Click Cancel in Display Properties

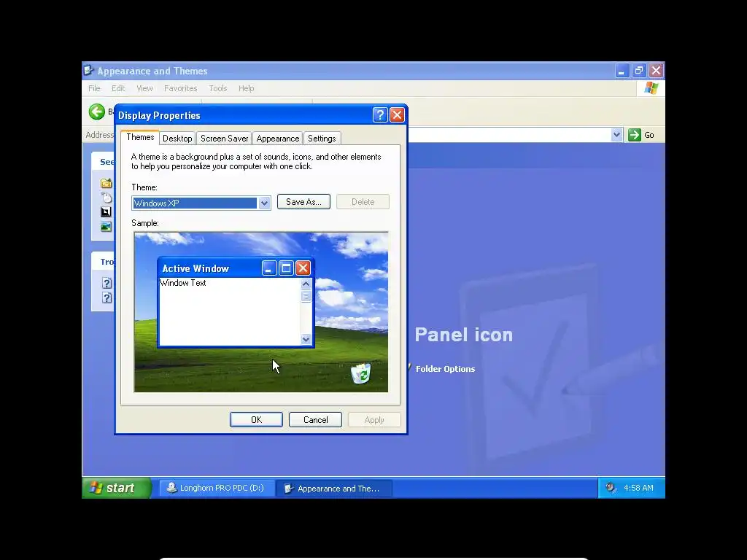click(x=315, y=419)
